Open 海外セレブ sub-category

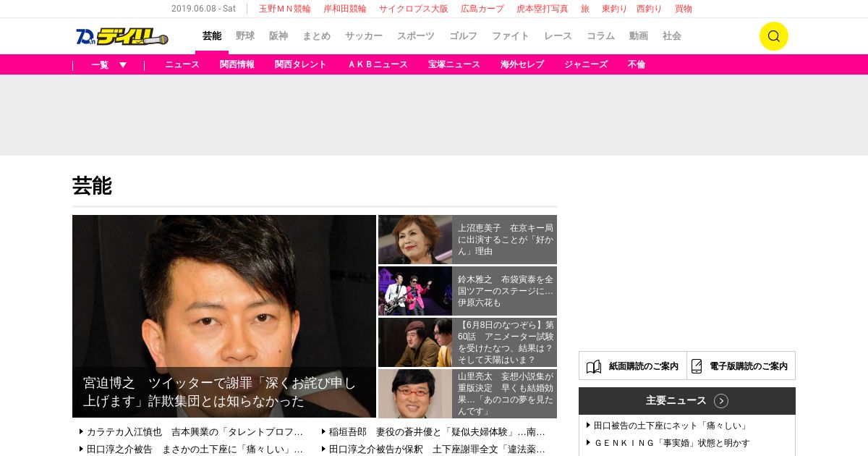tap(522, 64)
